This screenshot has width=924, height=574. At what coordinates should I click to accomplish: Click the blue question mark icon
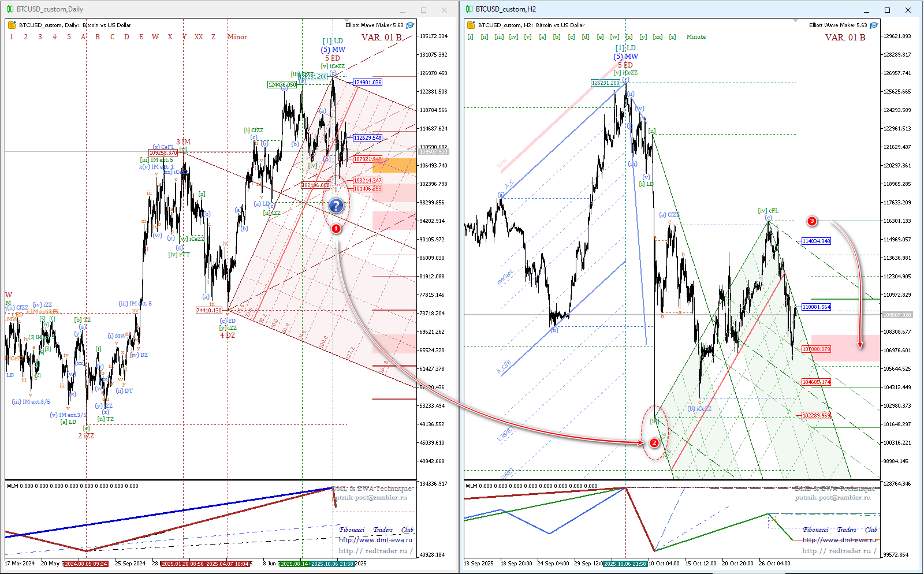[x=336, y=205]
